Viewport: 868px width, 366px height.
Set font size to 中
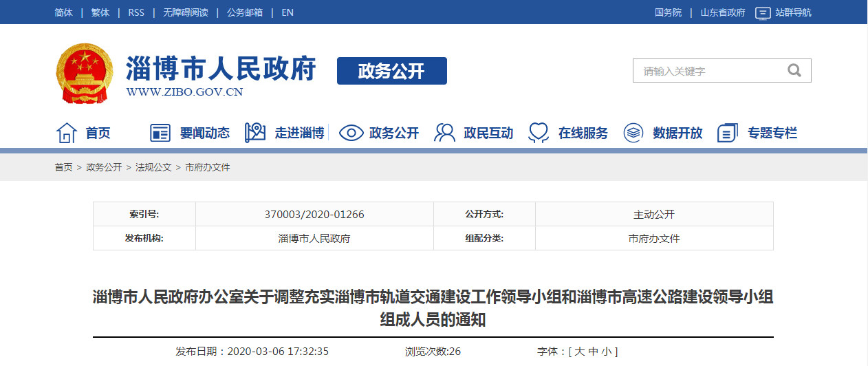[592, 352]
